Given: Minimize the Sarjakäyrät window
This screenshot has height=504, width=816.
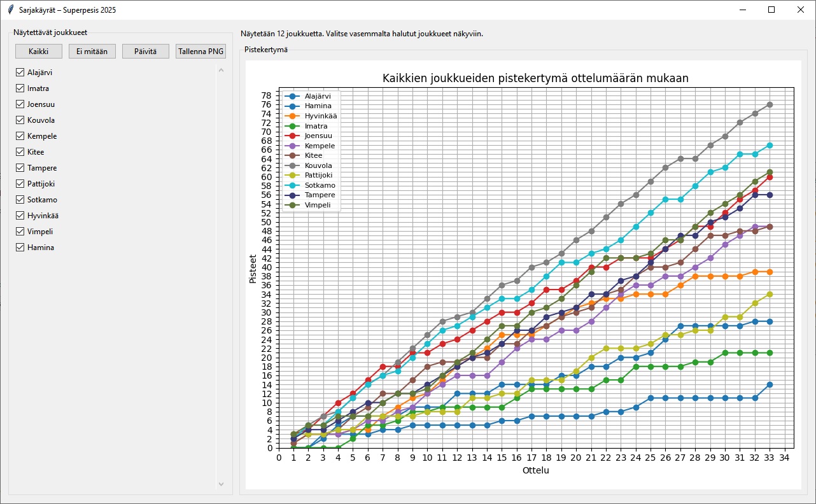Looking at the screenshot, I should 742,10.
